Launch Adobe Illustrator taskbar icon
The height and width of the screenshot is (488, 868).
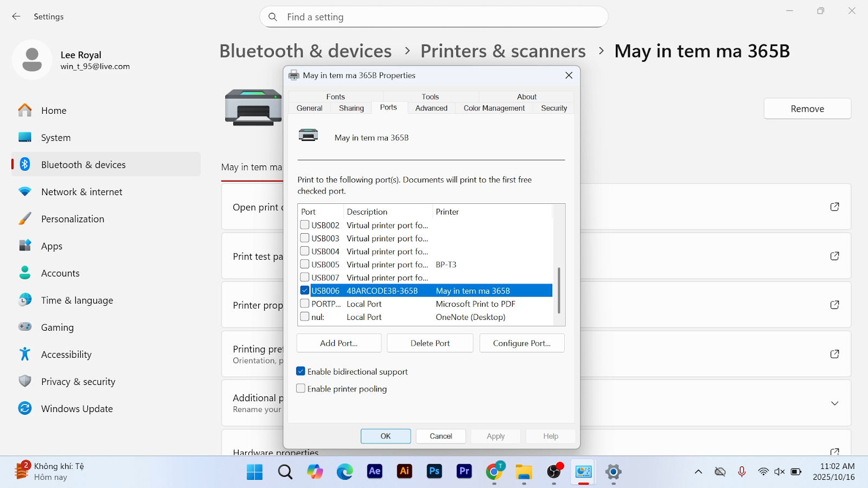404,472
